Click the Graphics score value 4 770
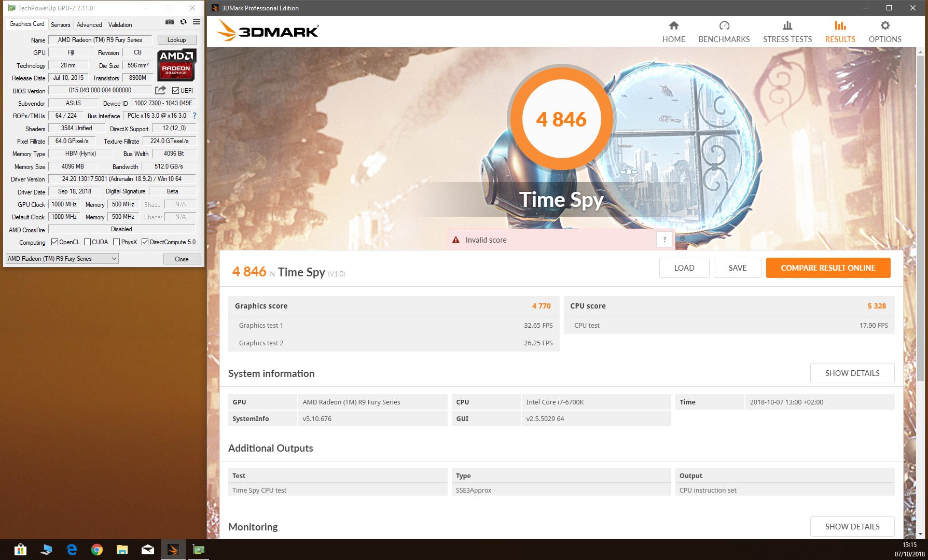The image size is (928, 560). (x=541, y=306)
